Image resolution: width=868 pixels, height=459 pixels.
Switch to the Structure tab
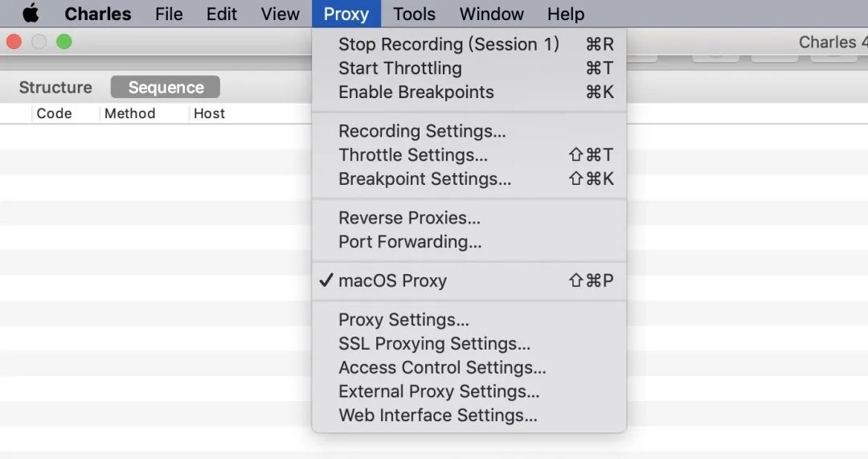(55, 88)
